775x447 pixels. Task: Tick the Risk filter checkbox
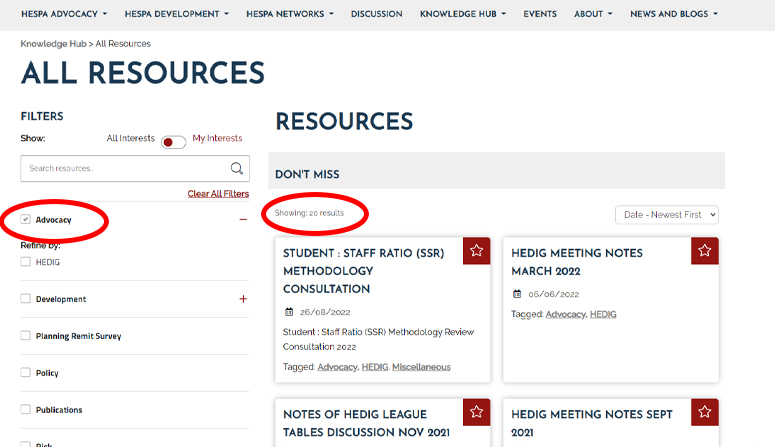tap(25, 444)
